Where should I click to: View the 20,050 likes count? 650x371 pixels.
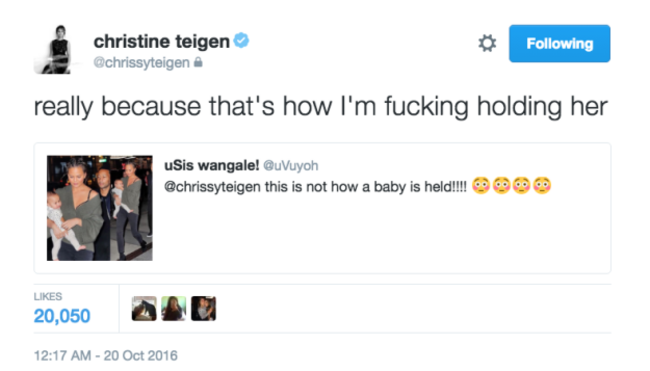click(62, 316)
